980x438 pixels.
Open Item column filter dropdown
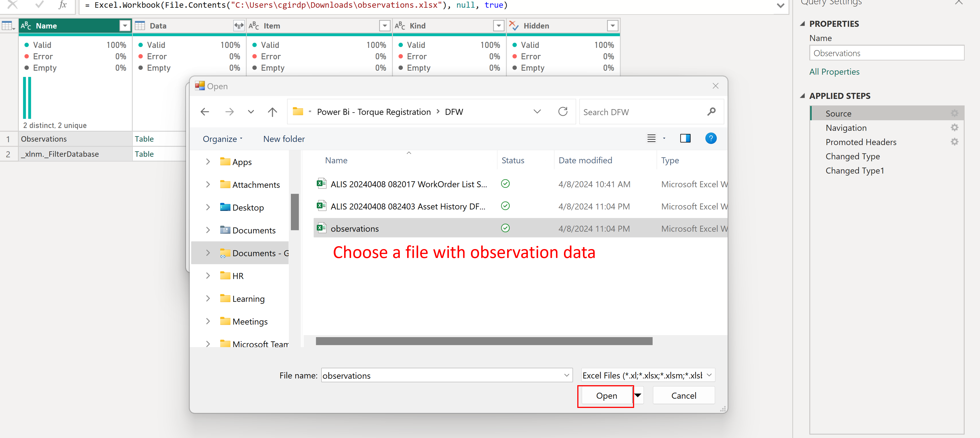385,25
